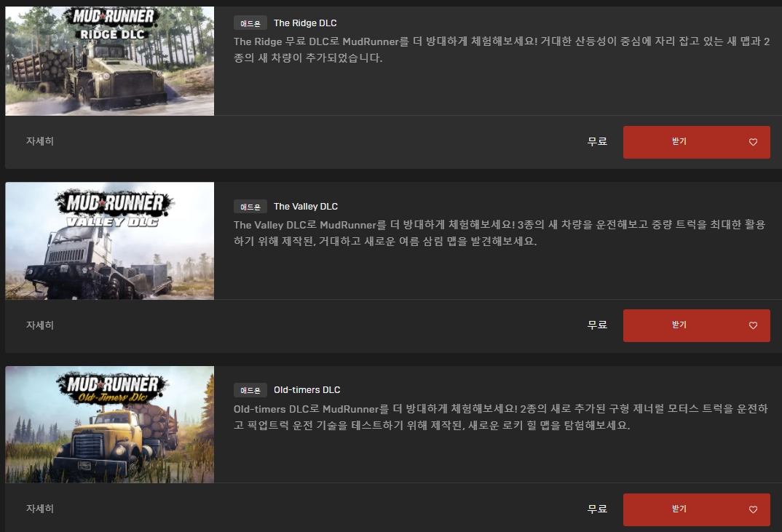Click The Valley DLC description text
The width and height of the screenshot is (782, 532).
[x=499, y=233]
